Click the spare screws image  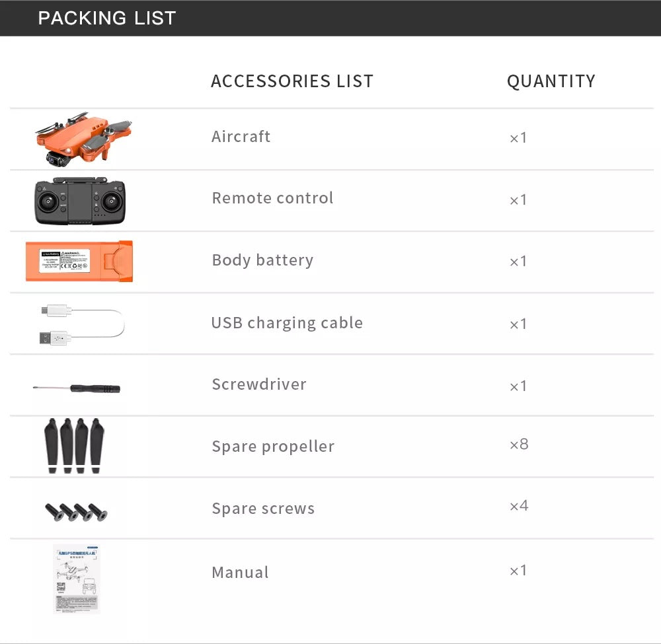76,512
